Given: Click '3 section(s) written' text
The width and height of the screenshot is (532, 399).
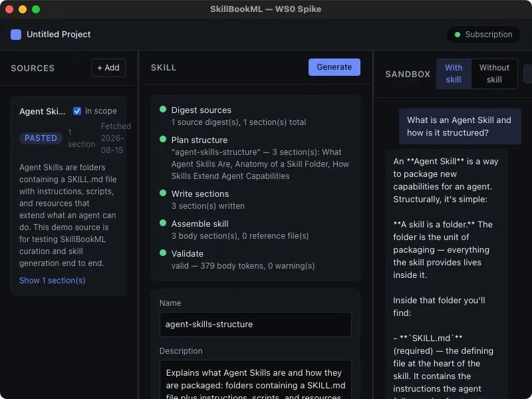Looking at the screenshot, I should tap(208, 206).
